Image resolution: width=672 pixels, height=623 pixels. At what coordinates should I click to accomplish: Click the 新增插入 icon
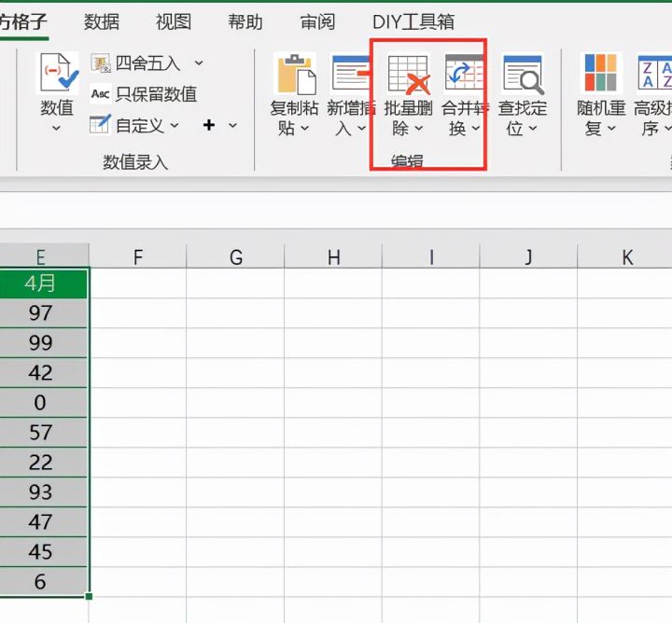coord(351,74)
